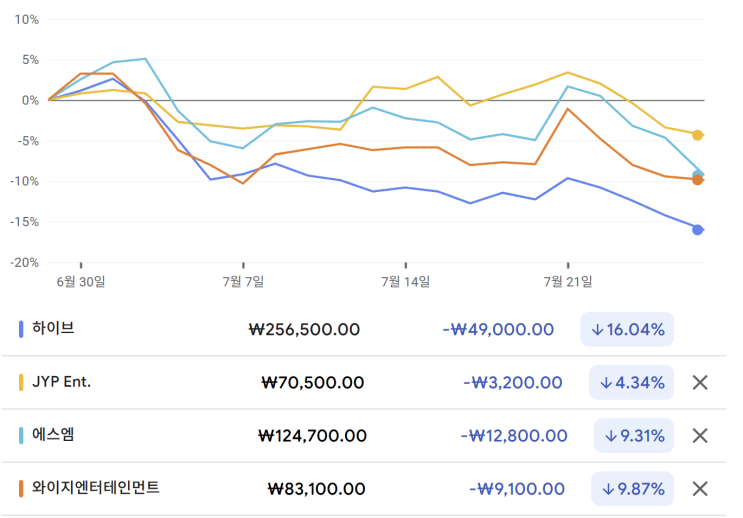Click the blue 하이브 line endpoint dot
The height and width of the screenshot is (518, 743).
[698, 230]
